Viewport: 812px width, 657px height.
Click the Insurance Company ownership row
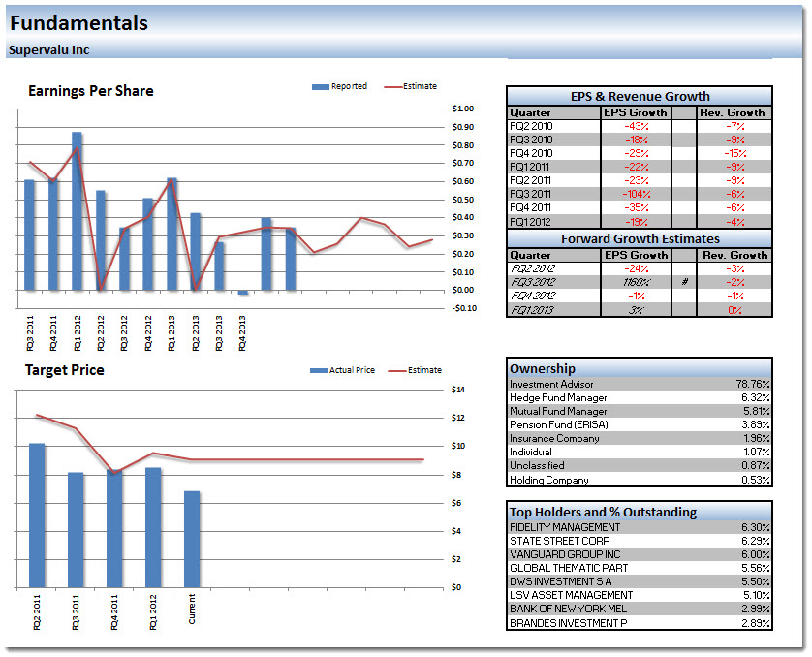click(640, 439)
